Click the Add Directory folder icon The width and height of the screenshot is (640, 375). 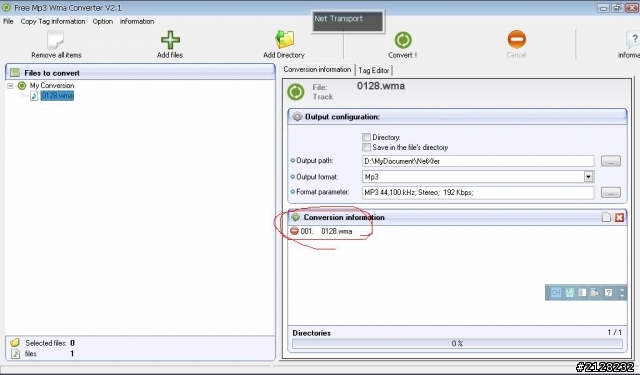(x=284, y=40)
